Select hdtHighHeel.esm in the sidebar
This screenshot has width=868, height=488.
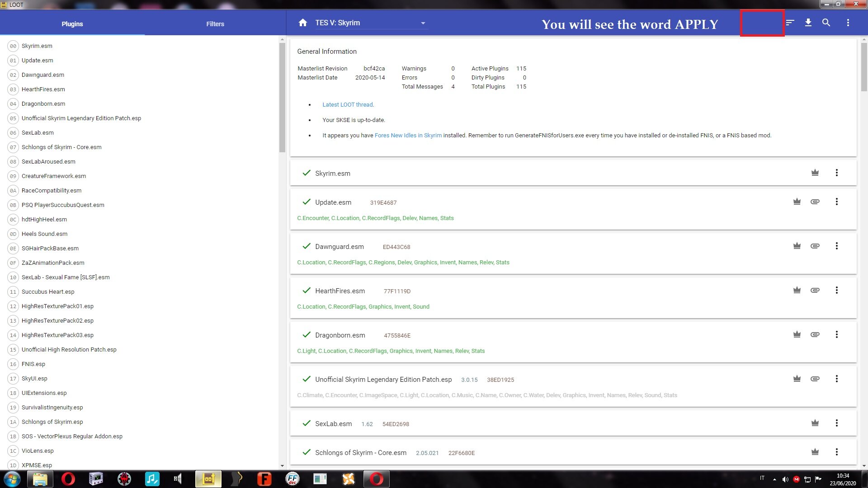140,219
